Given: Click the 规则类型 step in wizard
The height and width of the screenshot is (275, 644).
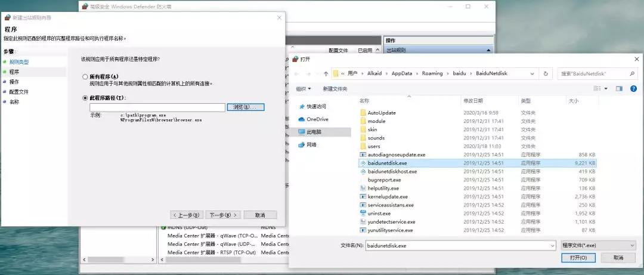Looking at the screenshot, I should [19, 61].
